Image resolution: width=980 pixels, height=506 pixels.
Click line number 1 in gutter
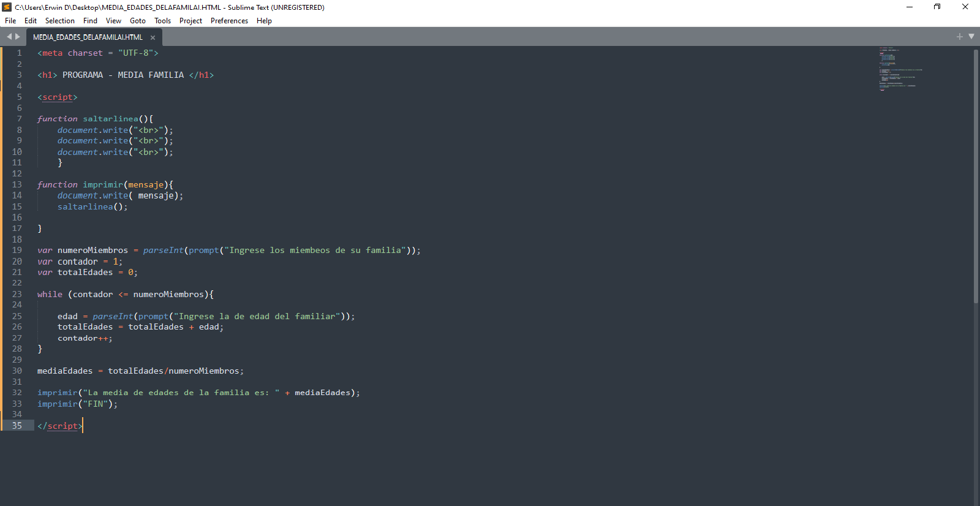tap(19, 53)
